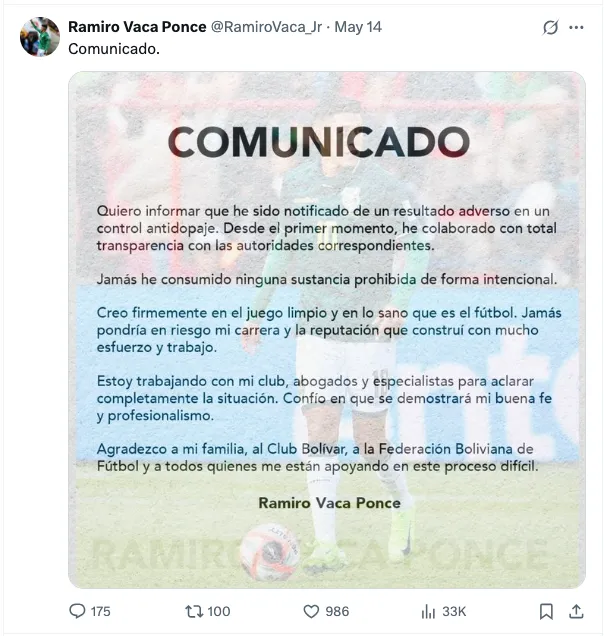Click the 100 reposts count
This screenshot has width=604, height=636.
tap(218, 611)
